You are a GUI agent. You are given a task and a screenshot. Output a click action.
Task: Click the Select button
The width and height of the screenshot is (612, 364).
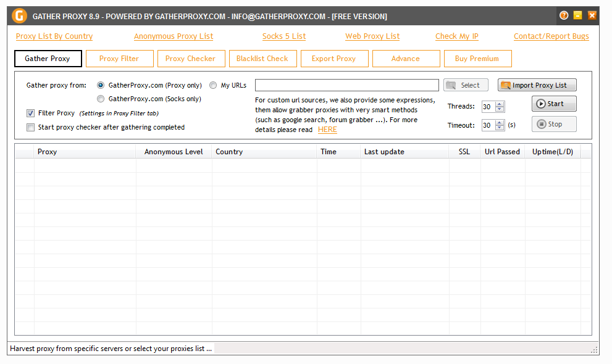click(x=466, y=85)
